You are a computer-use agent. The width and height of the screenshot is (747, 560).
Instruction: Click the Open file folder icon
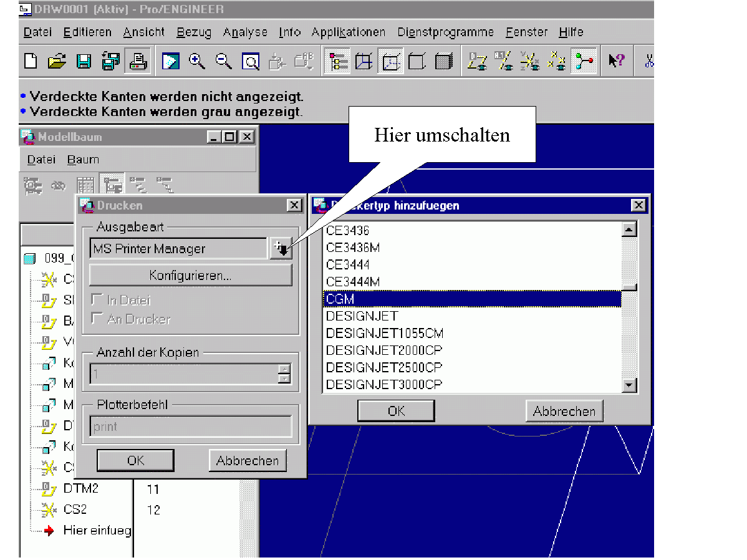(x=57, y=61)
